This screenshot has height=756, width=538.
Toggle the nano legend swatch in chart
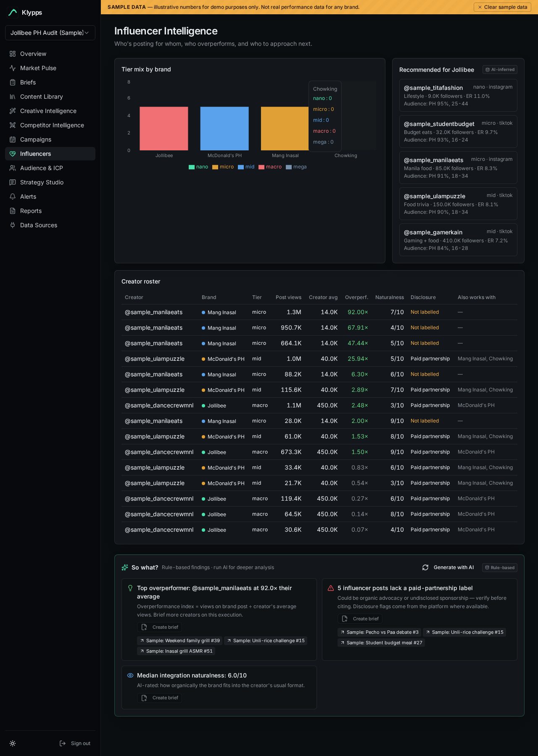[x=192, y=167]
